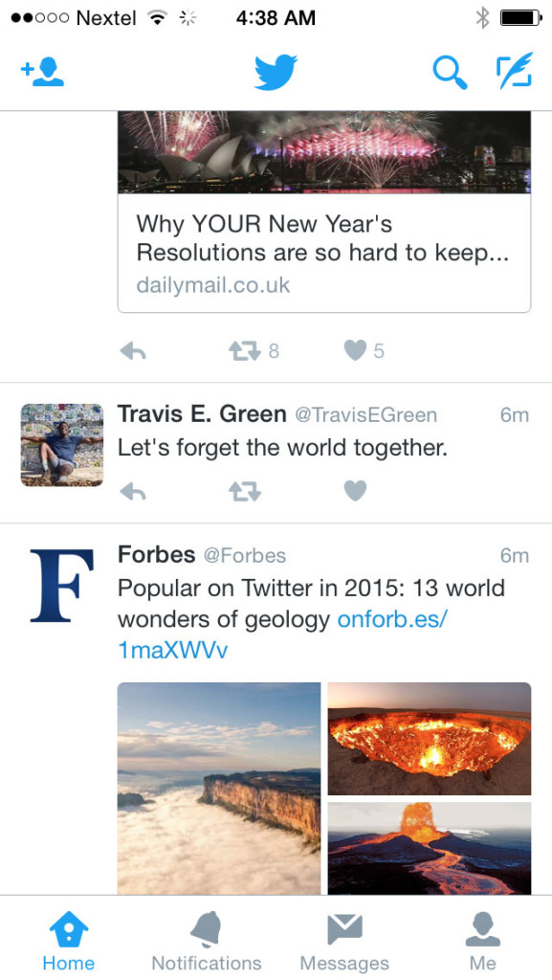Open the Forbes F avatar

pyautogui.click(x=62, y=586)
